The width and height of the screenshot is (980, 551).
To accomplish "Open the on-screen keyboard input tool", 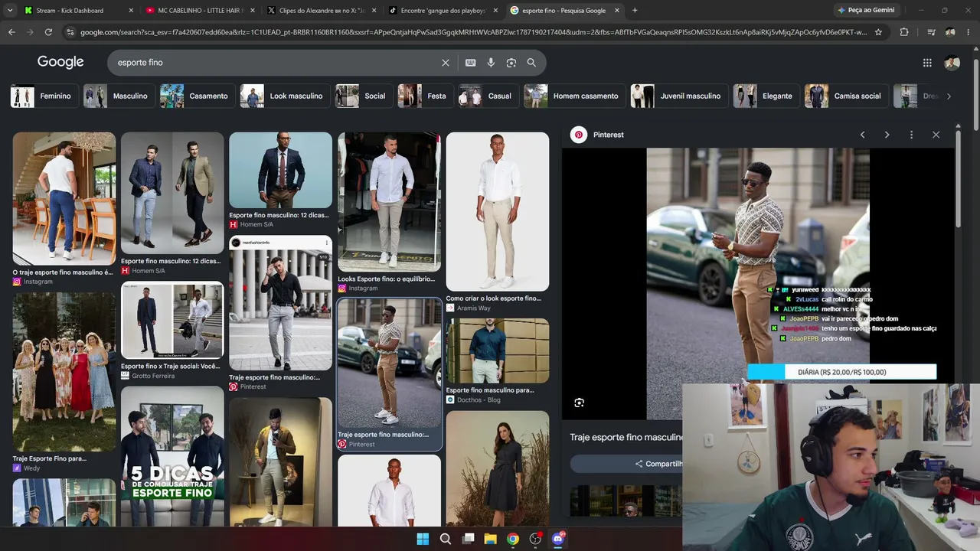I will [470, 63].
